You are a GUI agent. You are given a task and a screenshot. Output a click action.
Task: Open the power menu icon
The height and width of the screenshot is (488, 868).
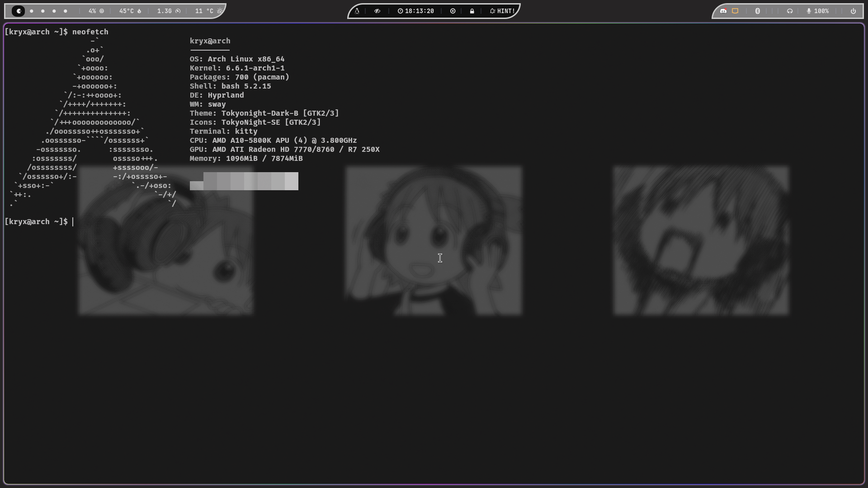(x=853, y=11)
